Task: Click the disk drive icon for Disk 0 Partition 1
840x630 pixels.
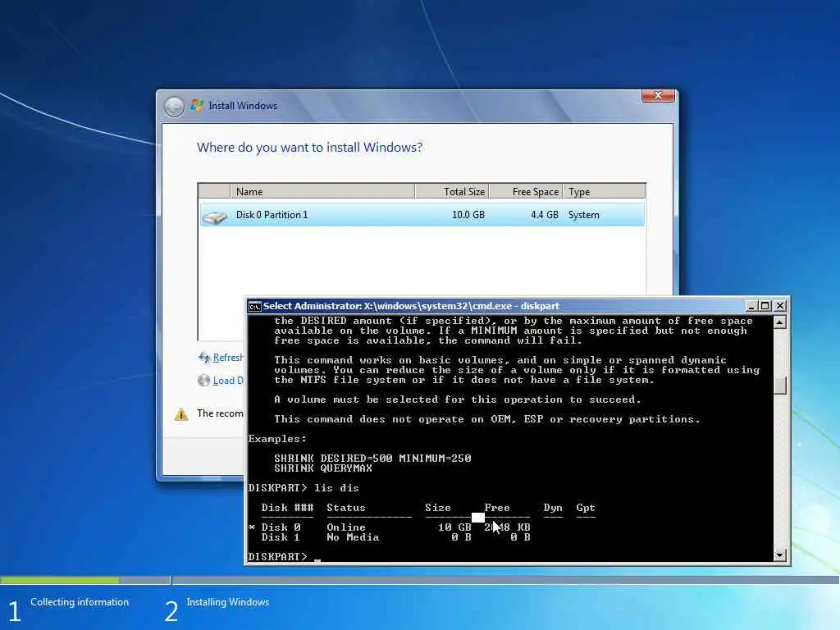Action: click(215, 217)
